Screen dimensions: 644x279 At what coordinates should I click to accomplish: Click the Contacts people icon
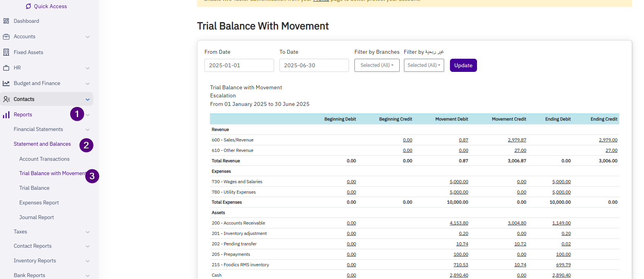(x=6, y=99)
